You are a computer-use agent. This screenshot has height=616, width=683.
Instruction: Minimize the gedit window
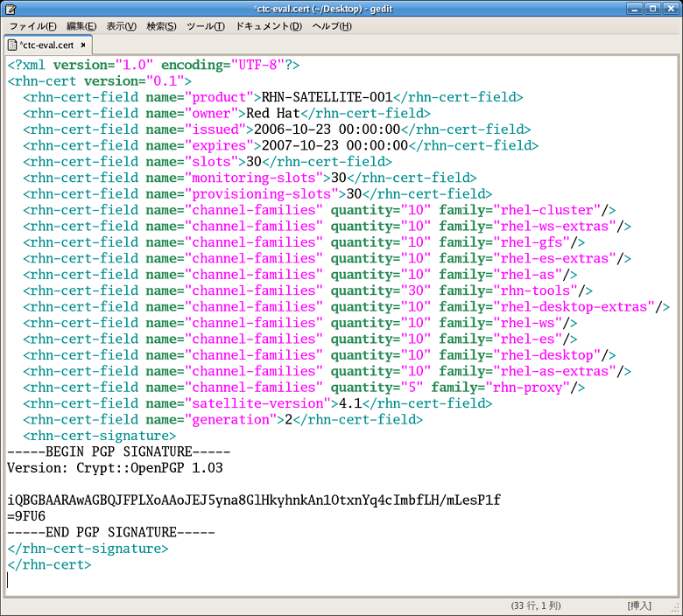[x=635, y=8]
